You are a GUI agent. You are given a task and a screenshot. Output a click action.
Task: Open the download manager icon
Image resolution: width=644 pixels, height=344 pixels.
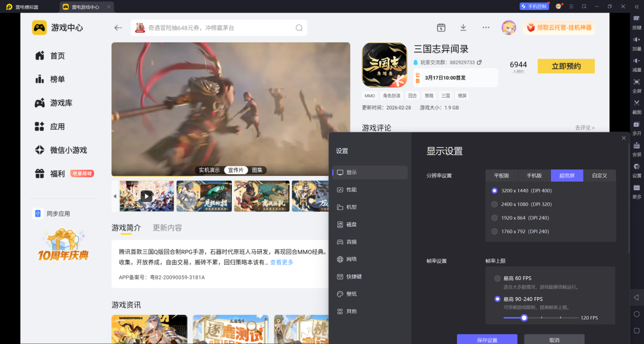pos(463,27)
